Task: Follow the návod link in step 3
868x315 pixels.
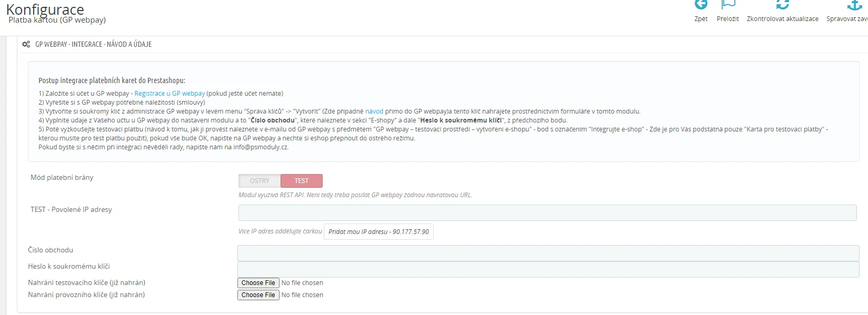Action: (374, 111)
